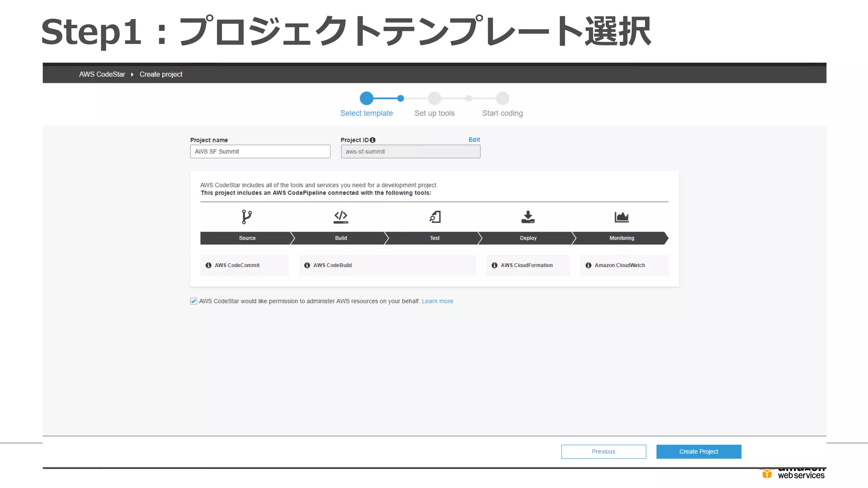Click the AWS CodeCommit tool card
The height and width of the screenshot is (488, 868).
pyautogui.click(x=245, y=265)
